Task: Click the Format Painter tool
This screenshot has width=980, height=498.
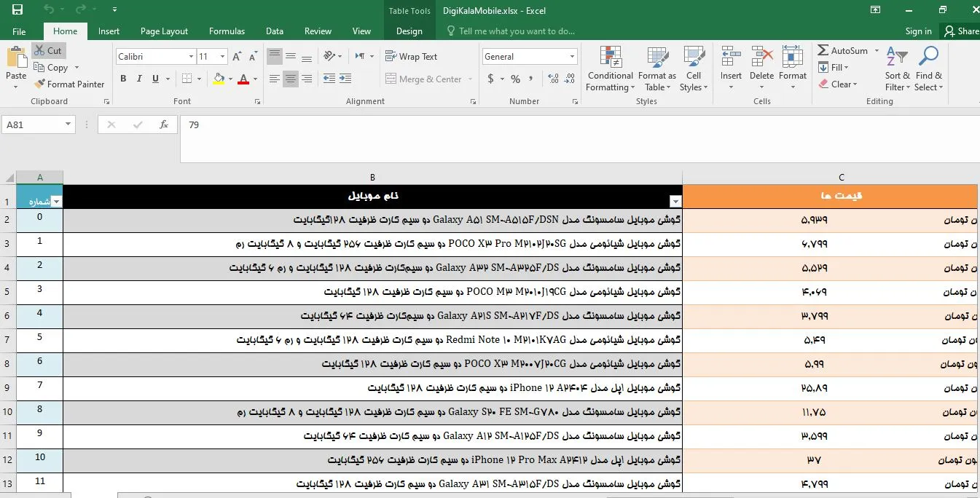Action: pos(69,84)
